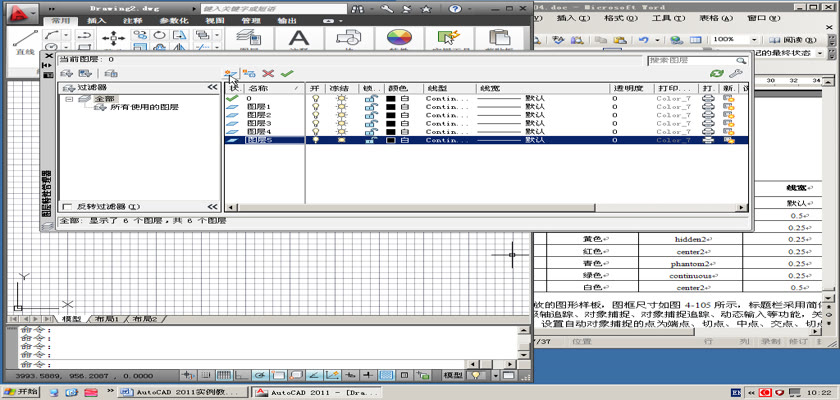
Task: Click the Word undo icon
Action: pos(643,40)
